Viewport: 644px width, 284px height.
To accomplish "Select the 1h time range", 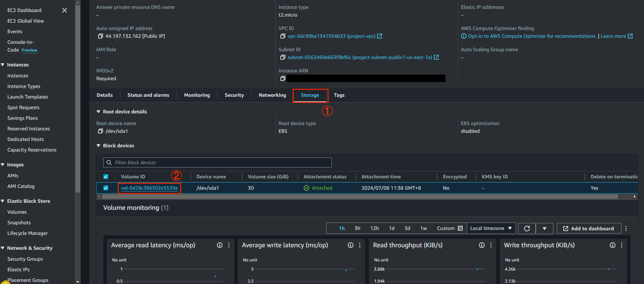I will (342, 228).
